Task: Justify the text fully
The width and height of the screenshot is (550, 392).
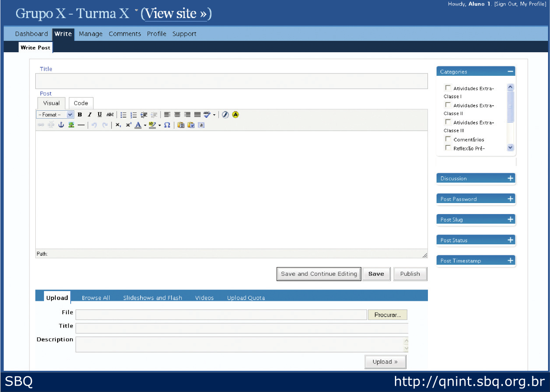Action: pyautogui.click(x=197, y=115)
